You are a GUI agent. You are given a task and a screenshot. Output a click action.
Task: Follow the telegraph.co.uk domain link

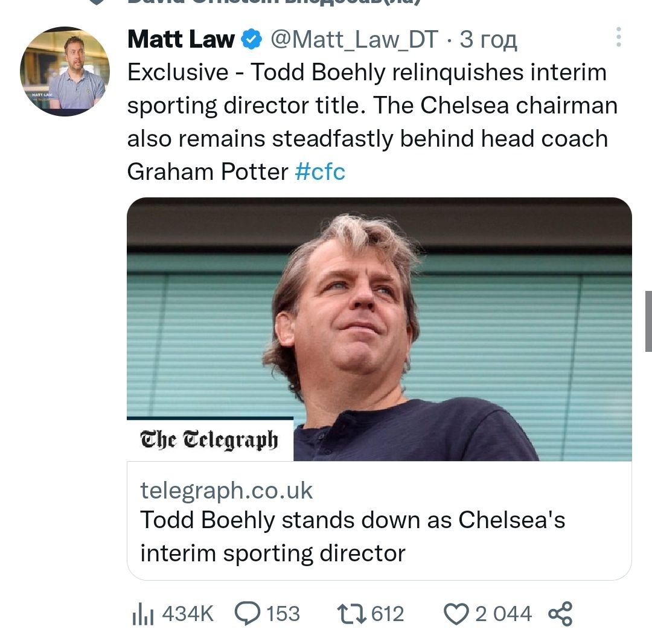(226, 490)
